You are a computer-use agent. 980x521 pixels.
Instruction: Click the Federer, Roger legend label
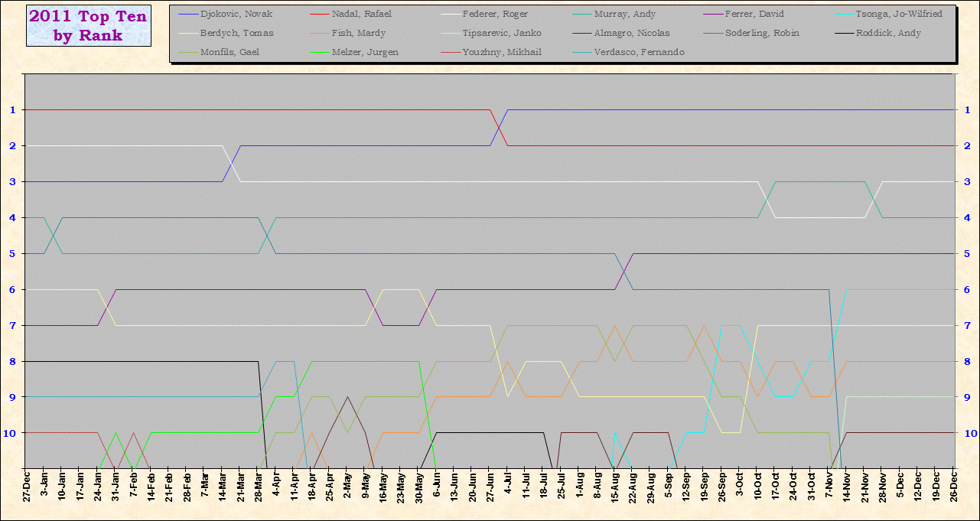pyautogui.click(x=495, y=14)
